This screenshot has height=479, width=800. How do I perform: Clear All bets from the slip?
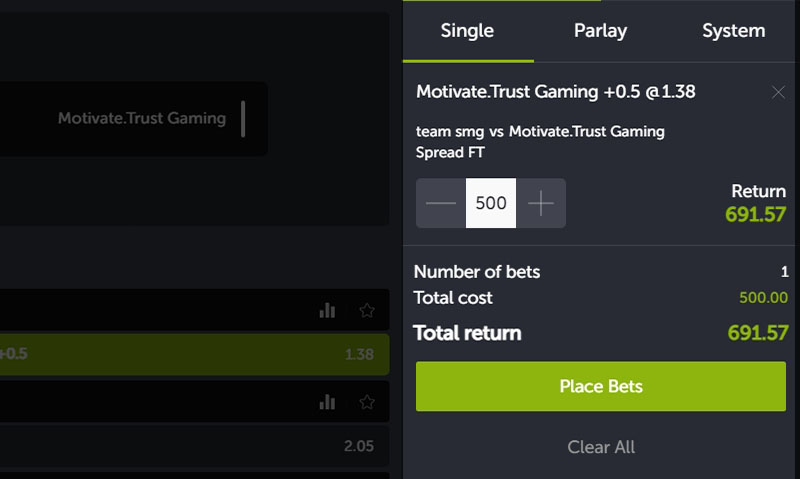(x=601, y=447)
